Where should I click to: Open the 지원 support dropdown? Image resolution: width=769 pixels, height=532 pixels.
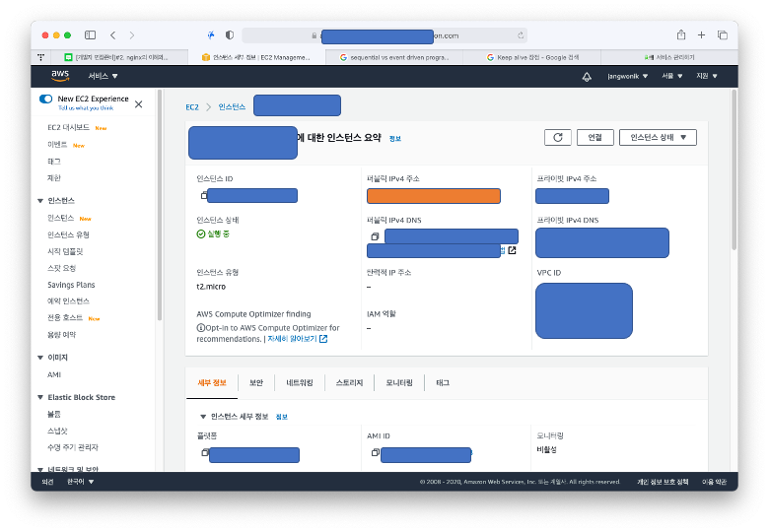(707, 77)
